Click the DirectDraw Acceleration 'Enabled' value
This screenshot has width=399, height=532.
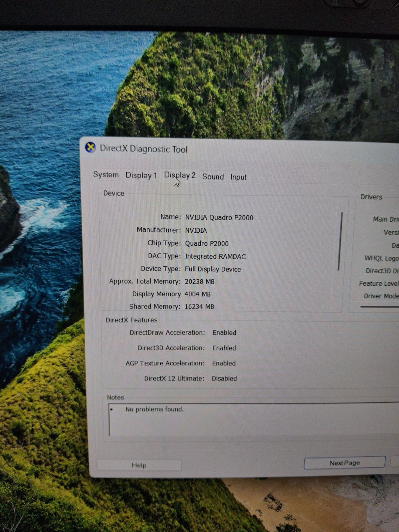click(224, 332)
